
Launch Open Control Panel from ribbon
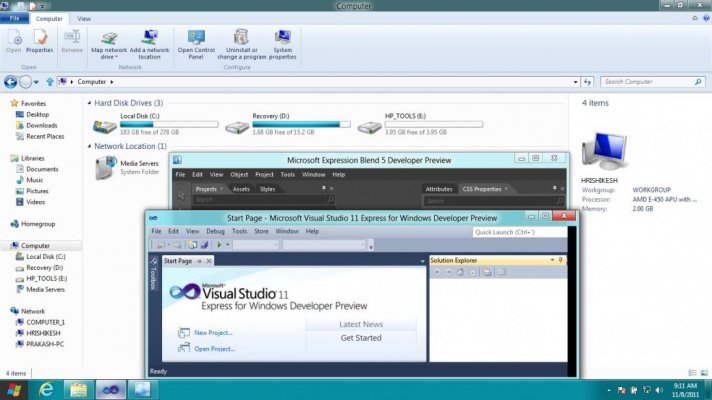(x=196, y=45)
